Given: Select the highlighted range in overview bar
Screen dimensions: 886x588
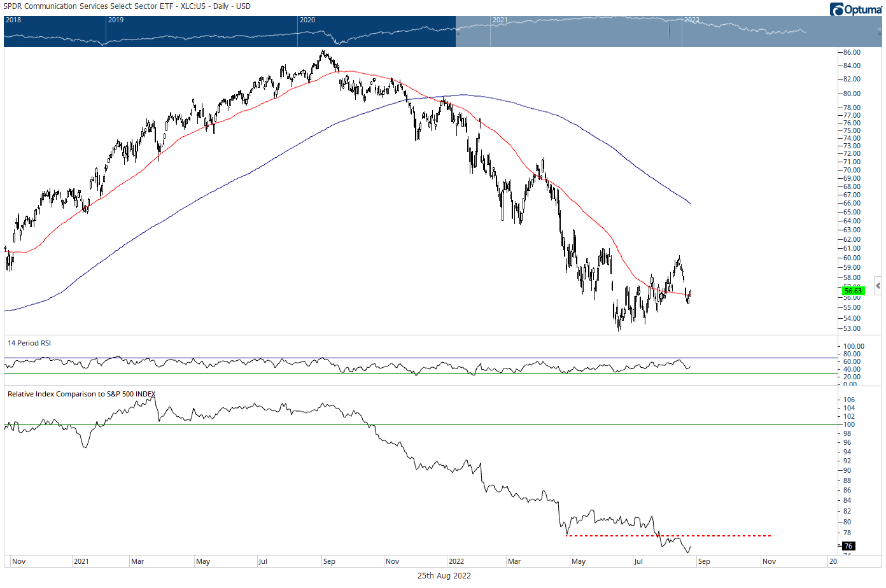Looking at the screenshot, I should tap(668, 31).
